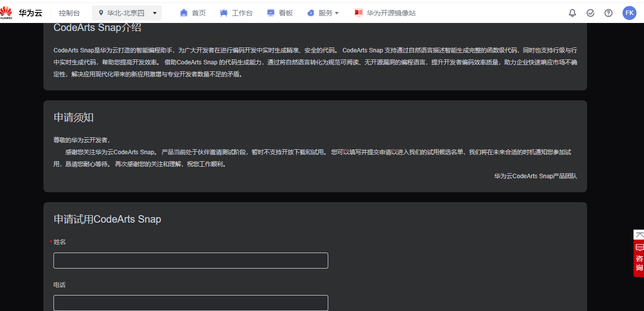The height and width of the screenshot is (311, 644).
Task: Open the red 咨询 consultation button
Action: tap(639, 258)
